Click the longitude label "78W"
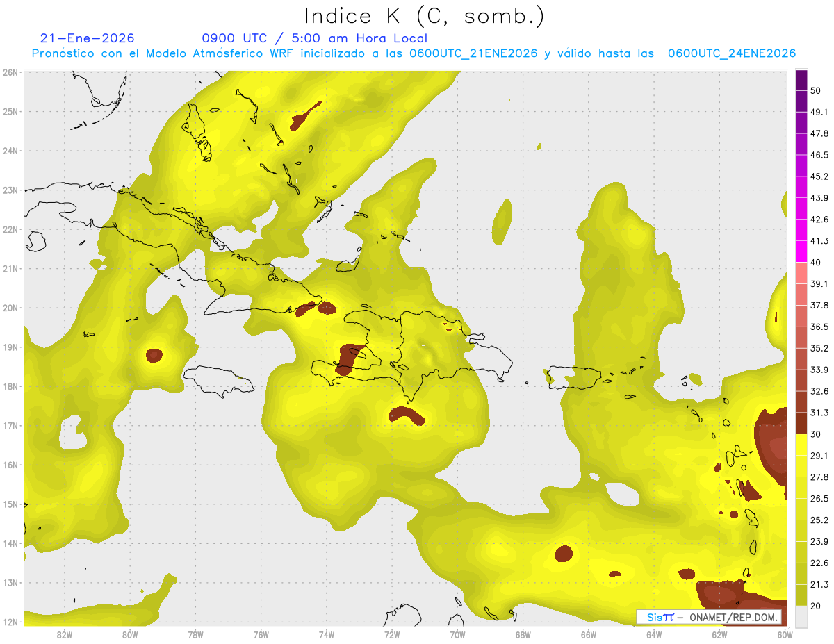 (x=195, y=635)
